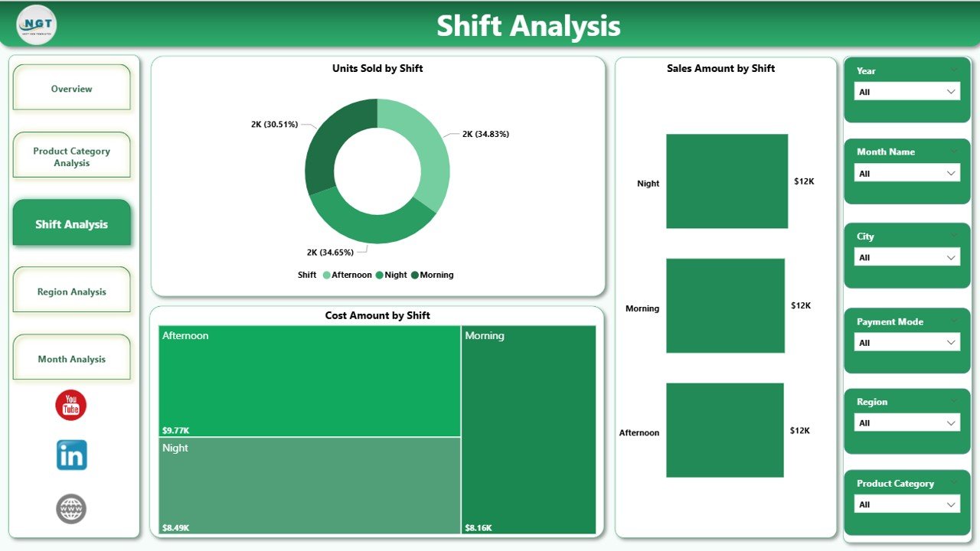Screen dimensions: 980x551
Task: Click the Night bar in Sales Amount chart
Action: 726,181
